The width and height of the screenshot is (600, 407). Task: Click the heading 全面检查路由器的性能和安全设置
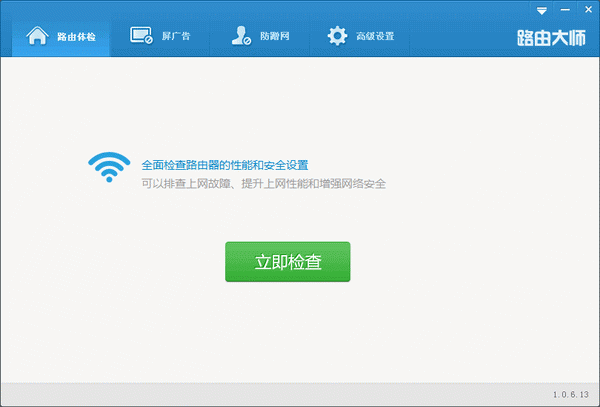225,165
